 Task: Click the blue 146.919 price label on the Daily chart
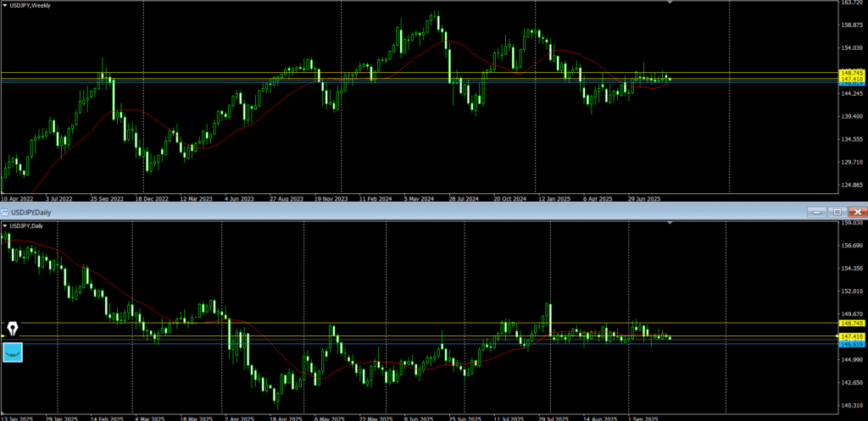(x=851, y=344)
